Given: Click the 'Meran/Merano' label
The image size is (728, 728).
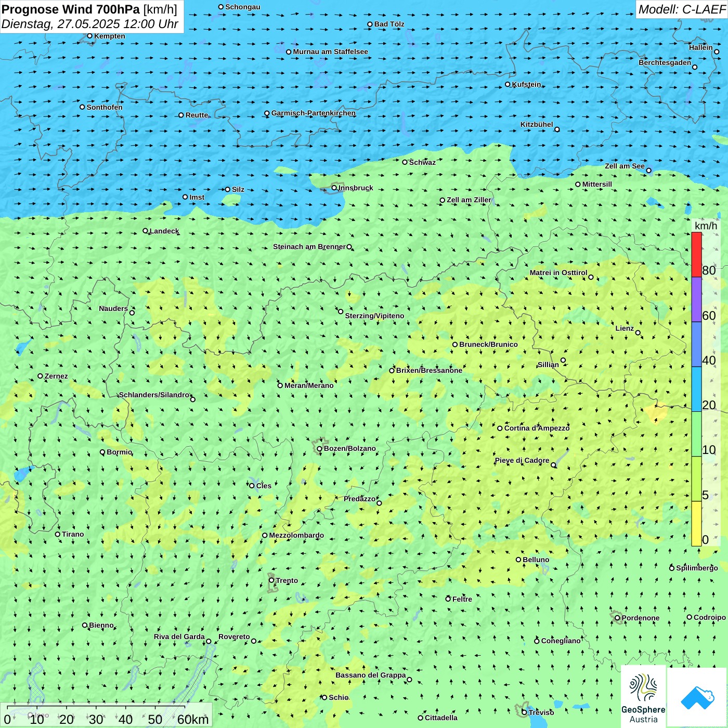Looking at the screenshot, I should pyautogui.click(x=309, y=385).
